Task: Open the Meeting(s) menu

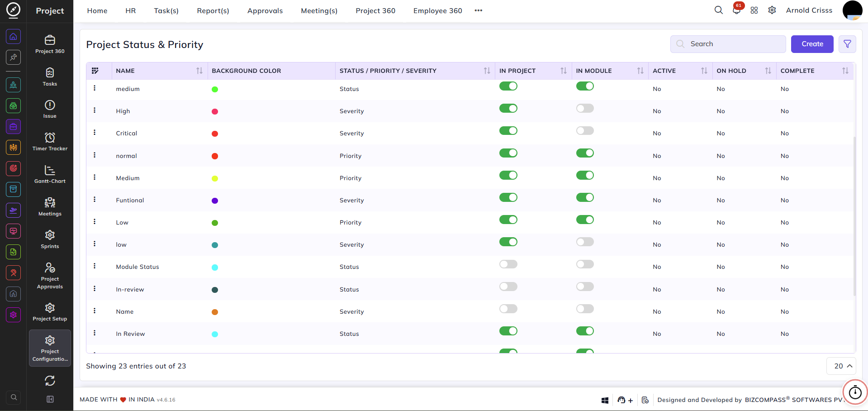Action: (x=319, y=10)
